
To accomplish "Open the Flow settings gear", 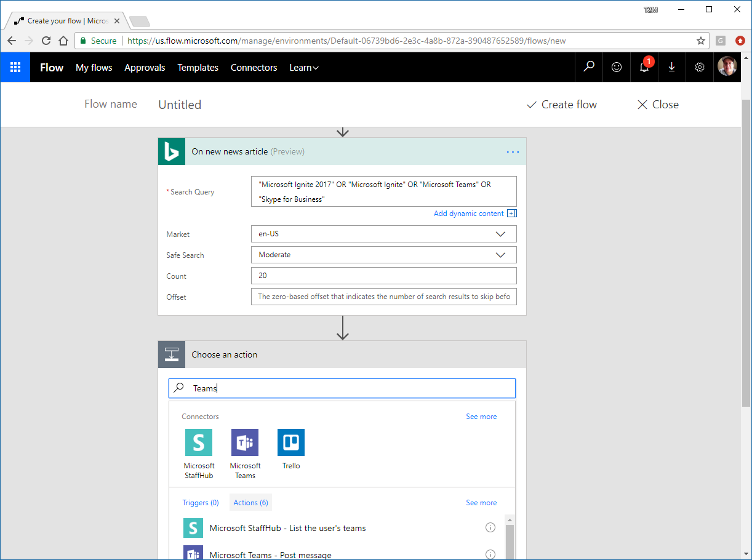I will (x=699, y=67).
